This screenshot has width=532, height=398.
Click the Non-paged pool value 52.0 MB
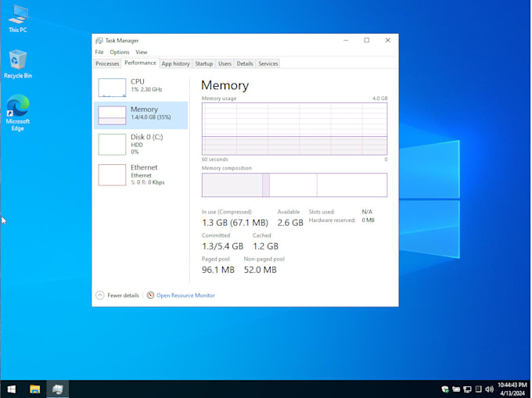tap(261, 270)
